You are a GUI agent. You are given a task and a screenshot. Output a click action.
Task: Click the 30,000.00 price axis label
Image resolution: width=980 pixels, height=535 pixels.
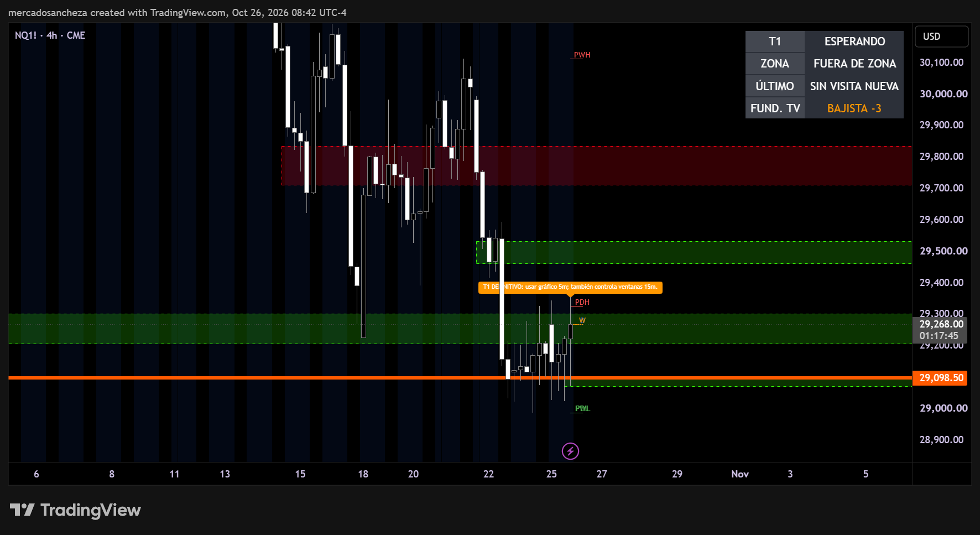coord(943,94)
